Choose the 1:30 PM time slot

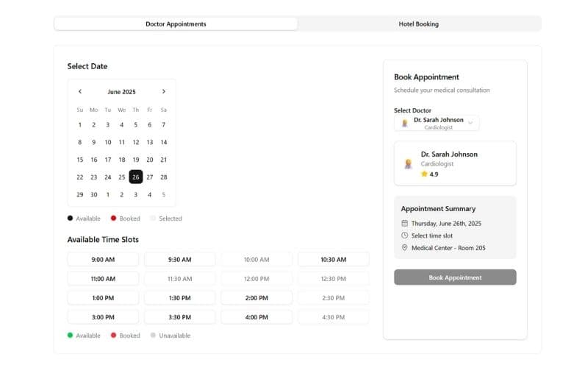(x=179, y=298)
